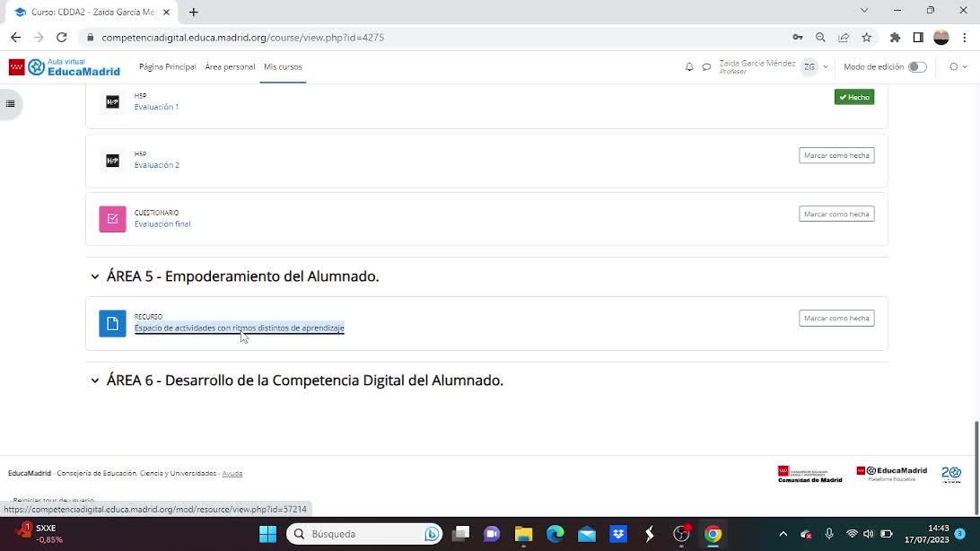Screen dimensions: 980x551
Task: Open Chrome three-dot menu
Action: 965,38
